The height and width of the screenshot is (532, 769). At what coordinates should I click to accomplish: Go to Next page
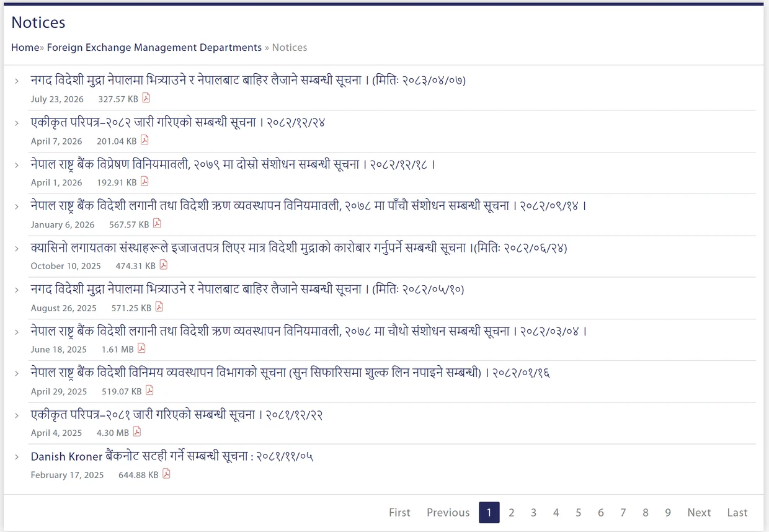pyautogui.click(x=699, y=512)
